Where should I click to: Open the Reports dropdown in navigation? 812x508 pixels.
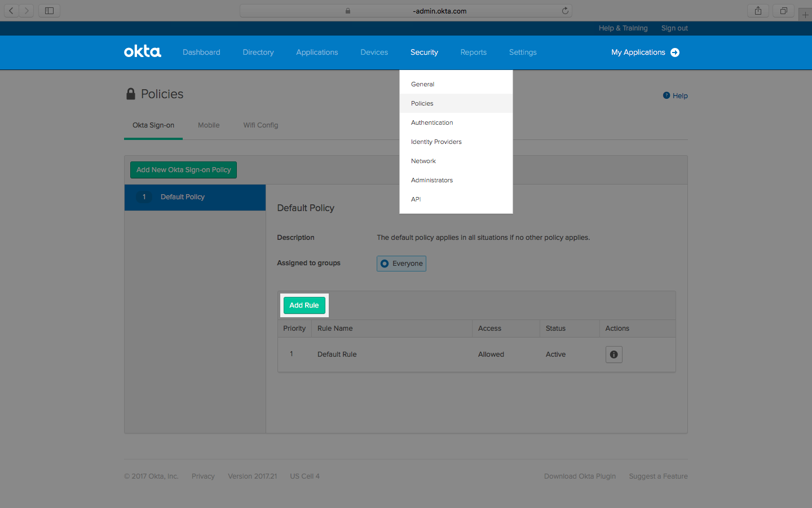click(x=473, y=52)
